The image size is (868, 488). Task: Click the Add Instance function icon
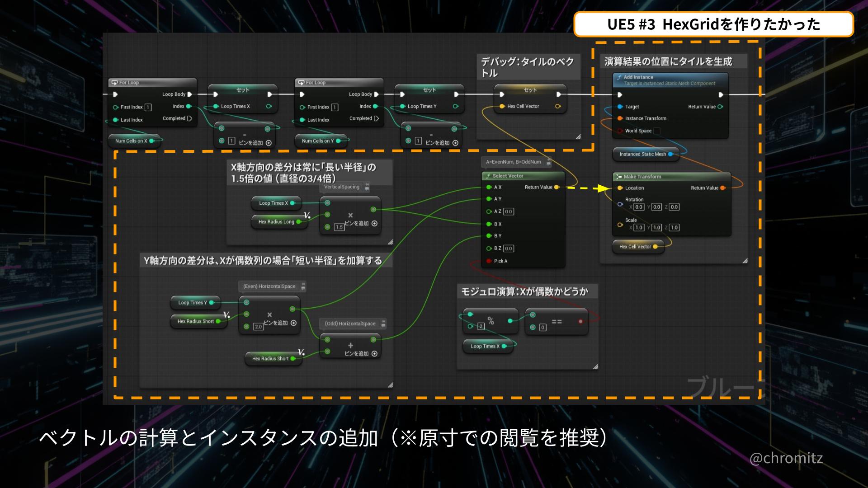coord(619,77)
